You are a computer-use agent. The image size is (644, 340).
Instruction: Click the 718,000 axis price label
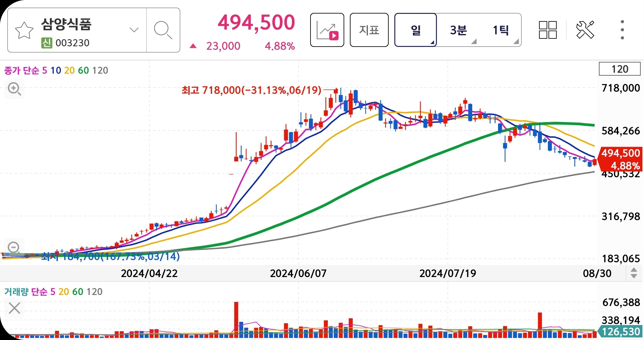click(621, 88)
